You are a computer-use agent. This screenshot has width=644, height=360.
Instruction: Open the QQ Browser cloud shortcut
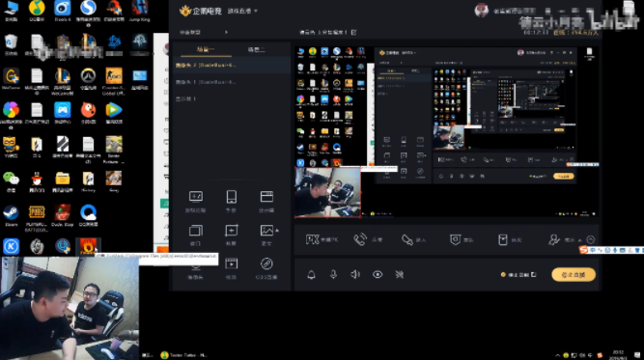[x=88, y=215]
